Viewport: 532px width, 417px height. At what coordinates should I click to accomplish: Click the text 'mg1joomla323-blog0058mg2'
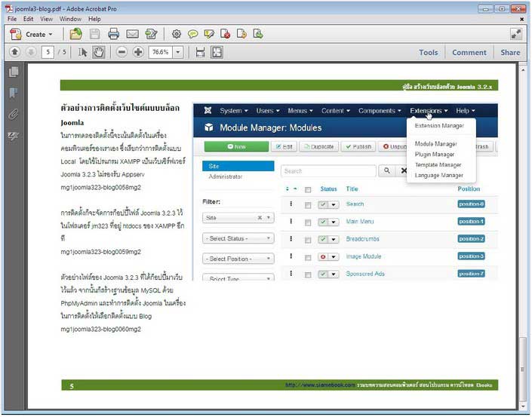click(x=101, y=187)
